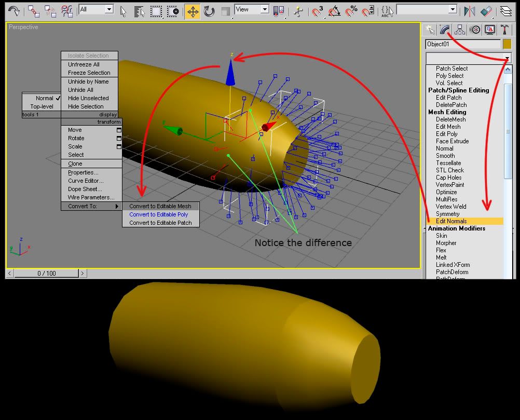
Task: Select Edit Normals from modifier list
Action: [451, 221]
